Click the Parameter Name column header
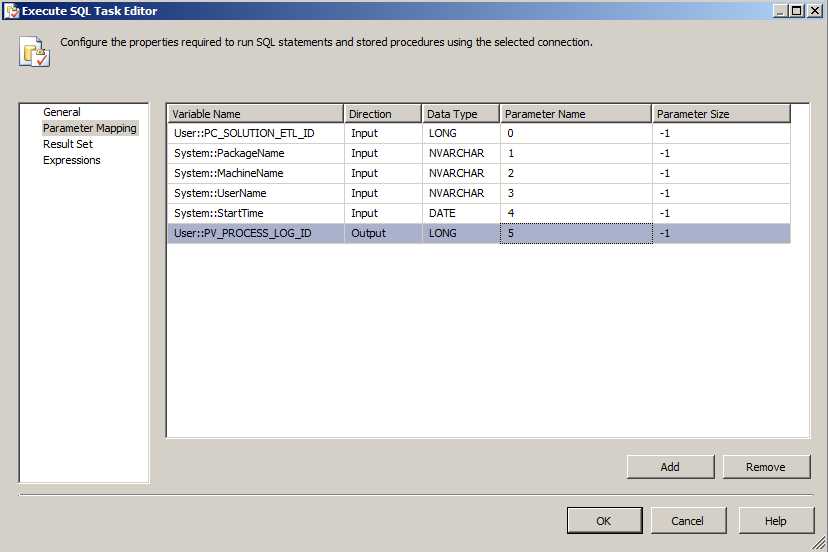The image size is (828, 552). (x=576, y=114)
